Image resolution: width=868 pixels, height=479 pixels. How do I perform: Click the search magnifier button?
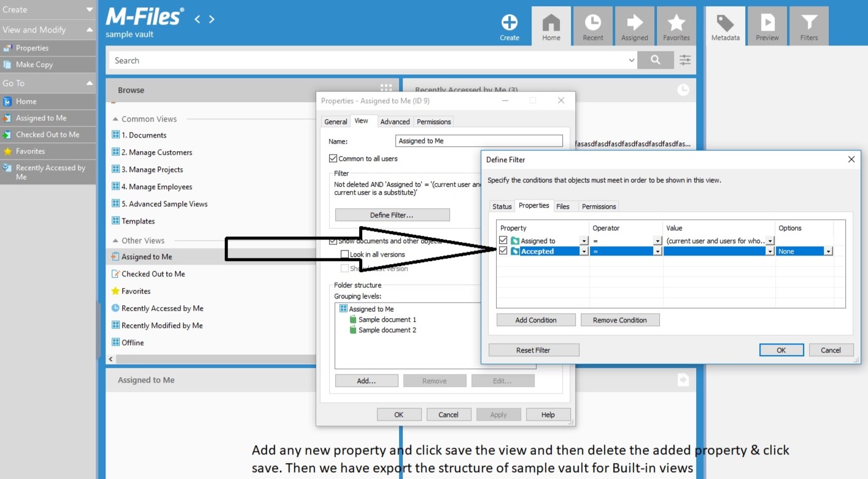[656, 60]
